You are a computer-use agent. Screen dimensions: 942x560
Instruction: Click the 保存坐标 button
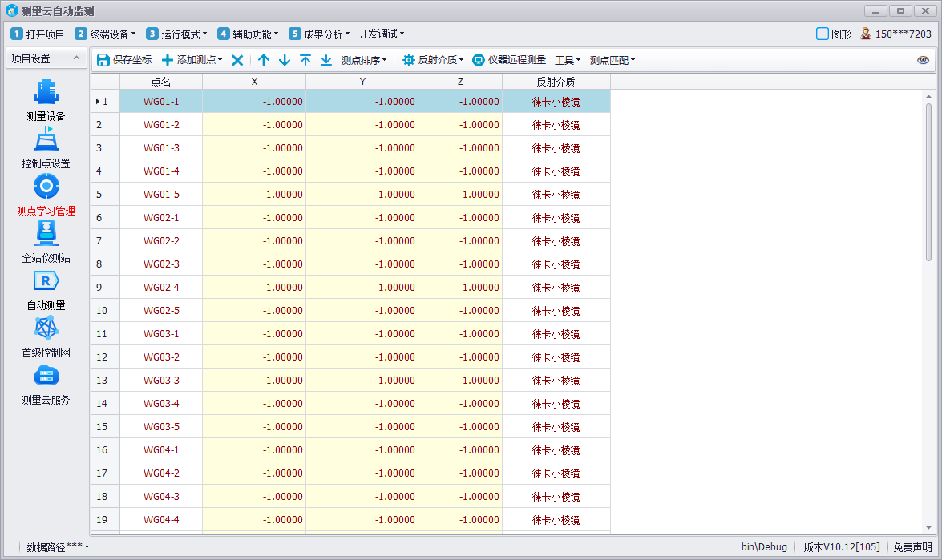pyautogui.click(x=124, y=60)
